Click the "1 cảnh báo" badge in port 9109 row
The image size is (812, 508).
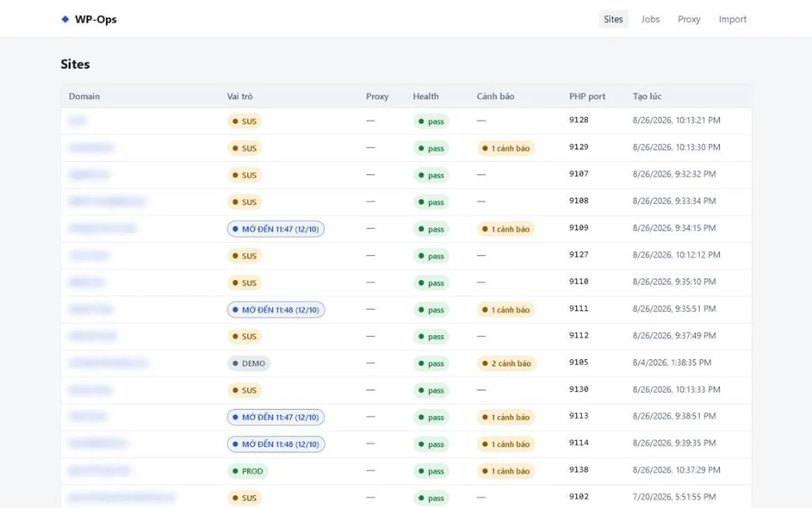pos(505,229)
